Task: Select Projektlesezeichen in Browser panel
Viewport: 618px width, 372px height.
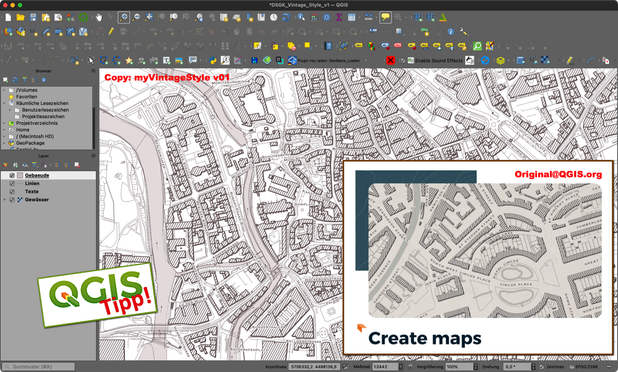Action: [x=43, y=117]
